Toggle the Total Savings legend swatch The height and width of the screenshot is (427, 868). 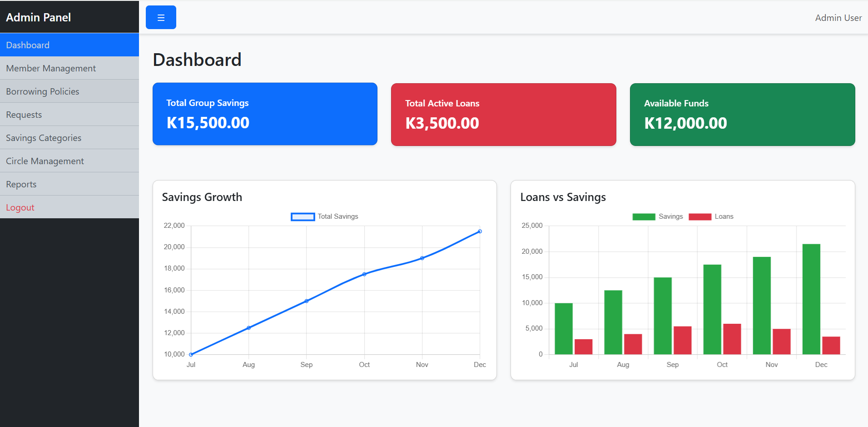303,217
